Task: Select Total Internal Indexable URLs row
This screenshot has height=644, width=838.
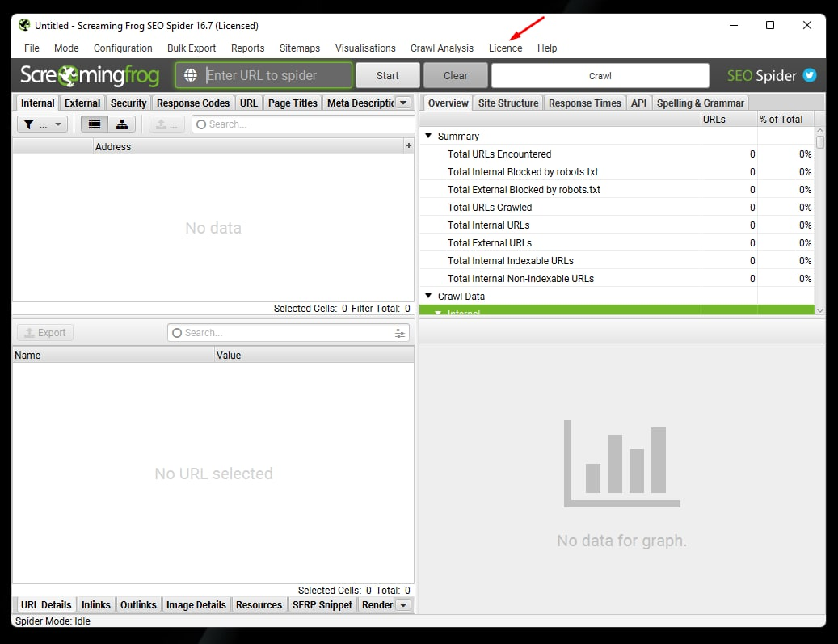Action: (x=617, y=260)
